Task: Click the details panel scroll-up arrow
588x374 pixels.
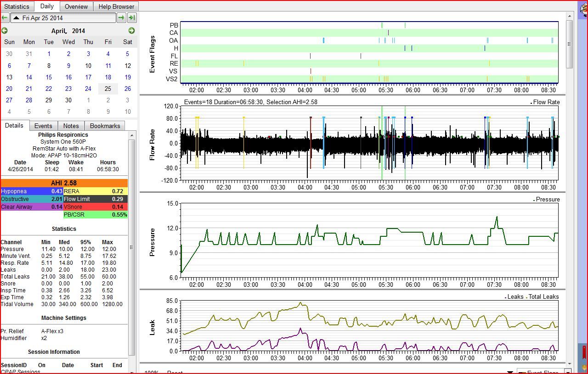Action: coord(132,135)
